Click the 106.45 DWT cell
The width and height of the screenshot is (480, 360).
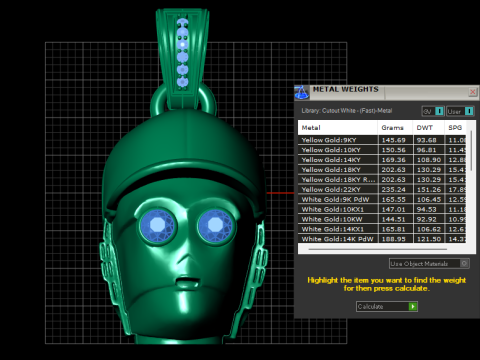429,200
